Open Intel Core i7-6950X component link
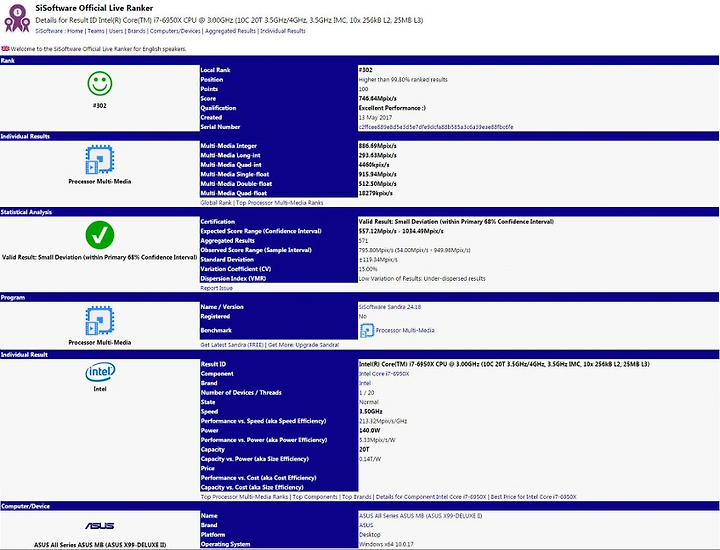The width and height of the screenshot is (720, 550). click(384, 374)
